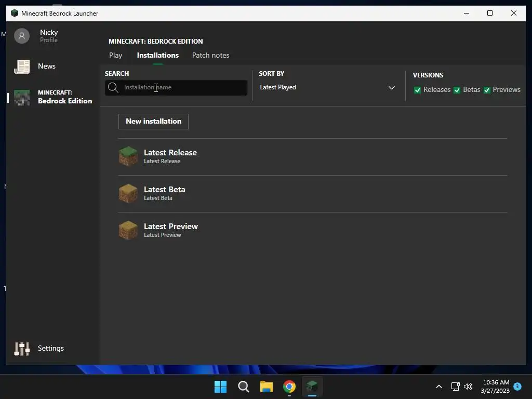Open the News sidebar label
Image resolution: width=532 pixels, height=399 pixels.
tap(47, 66)
